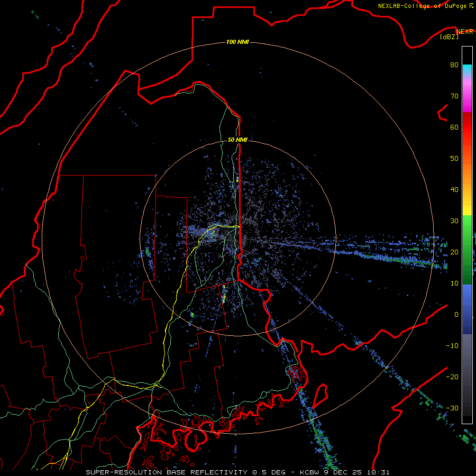Viewport: 476px width, 476px height.
Task: Click the 0 value on reflectivity scale
Action: [x=456, y=315]
